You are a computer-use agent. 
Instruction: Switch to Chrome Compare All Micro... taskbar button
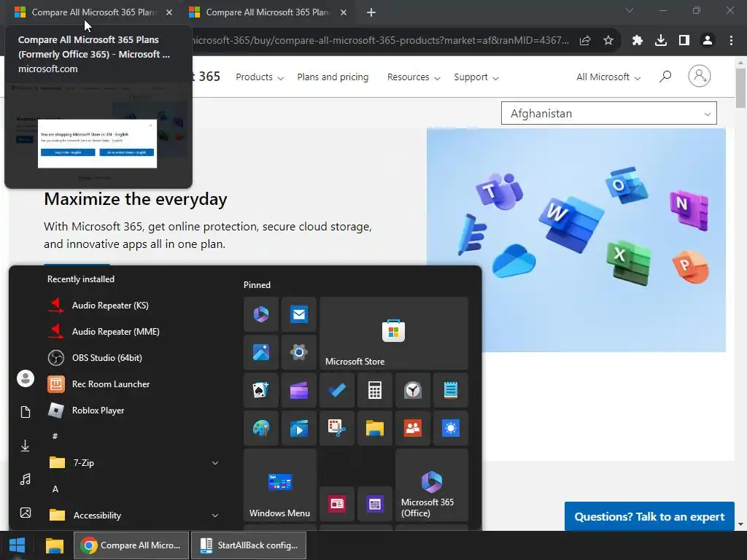(131, 545)
